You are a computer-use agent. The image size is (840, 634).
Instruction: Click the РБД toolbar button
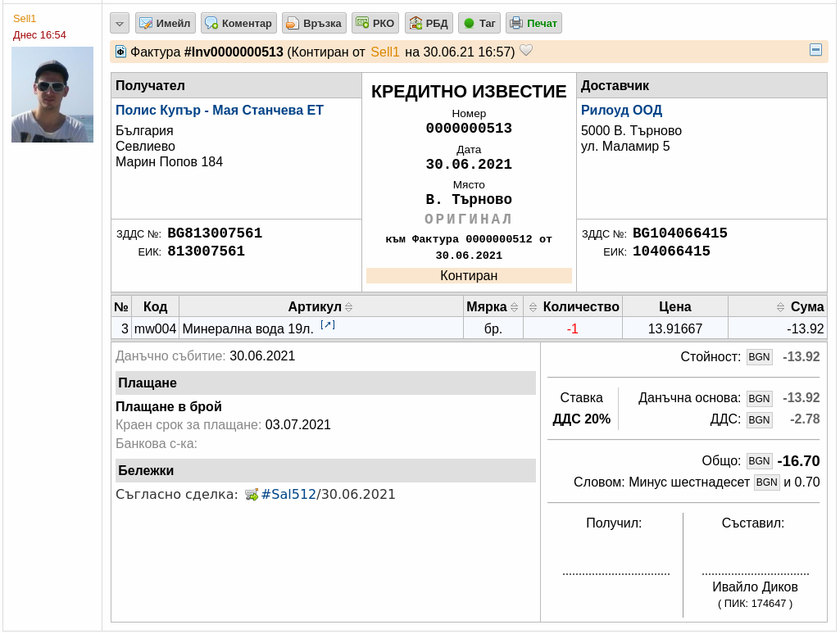[x=429, y=24]
